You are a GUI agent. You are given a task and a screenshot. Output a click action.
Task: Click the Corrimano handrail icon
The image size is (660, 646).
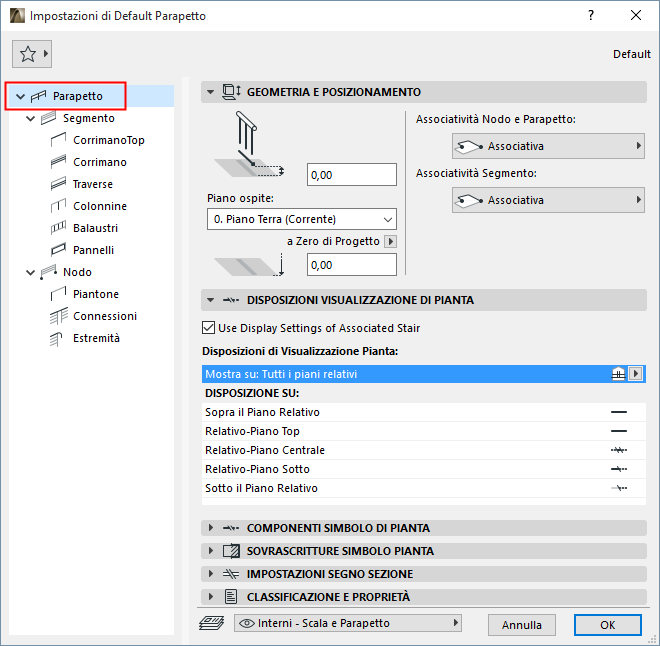58,162
